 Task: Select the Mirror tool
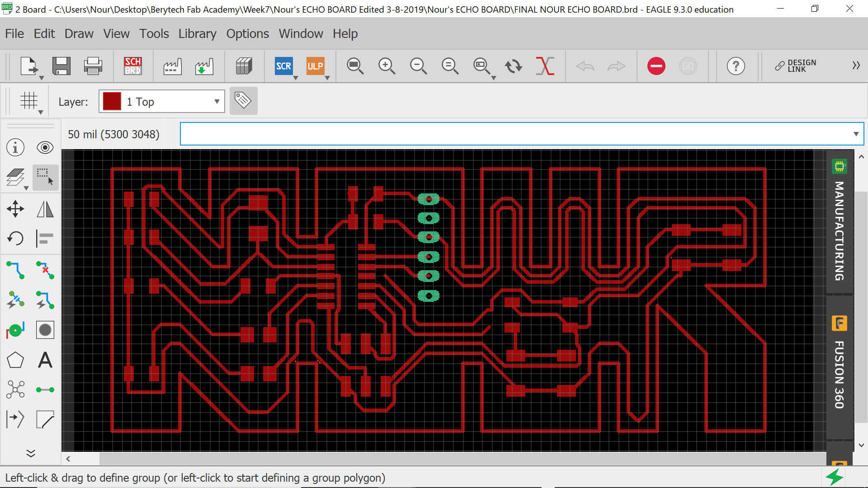[45, 209]
